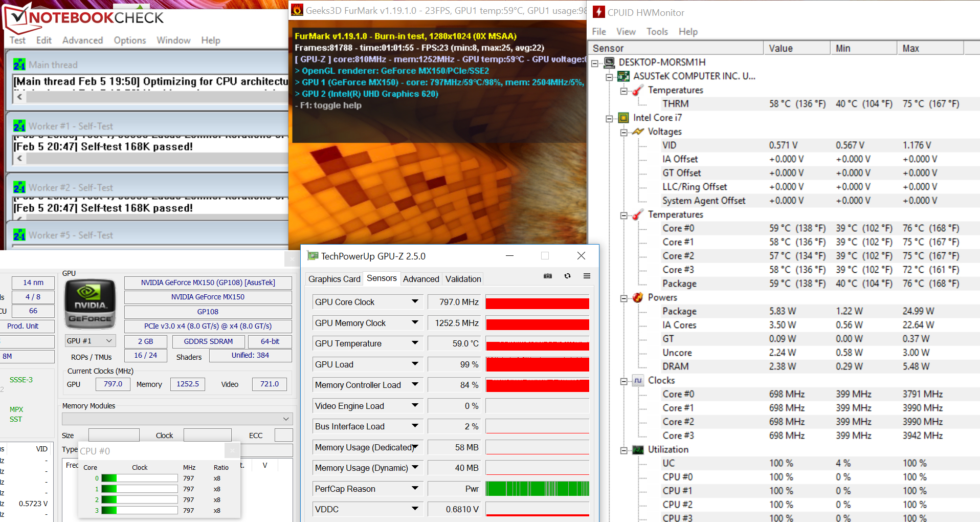Viewport: 980px width, 522px height.
Task: Open the Memory Controller Load dropdown
Action: (415, 385)
